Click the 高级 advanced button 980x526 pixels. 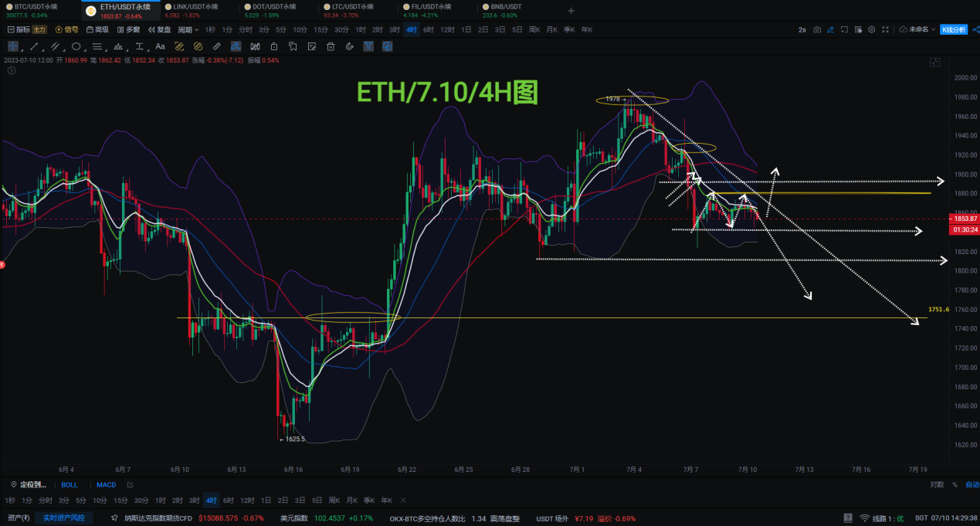97,29
